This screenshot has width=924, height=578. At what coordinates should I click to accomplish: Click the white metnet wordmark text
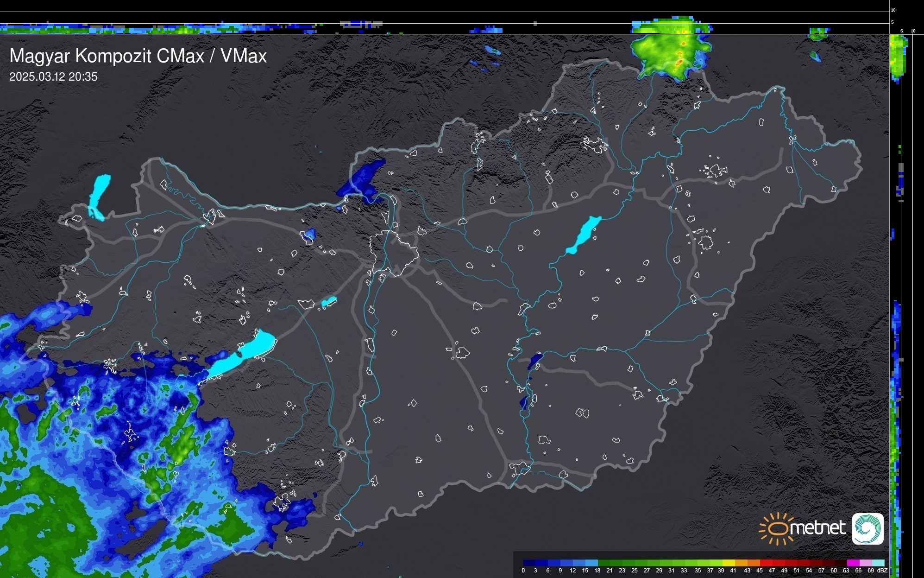pos(817,528)
